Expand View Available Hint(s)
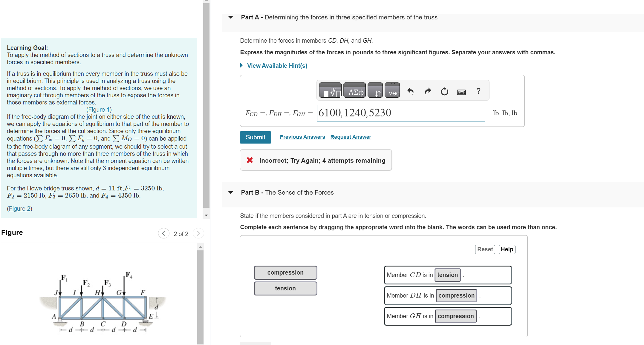The height and width of the screenshot is (345, 644). (277, 66)
